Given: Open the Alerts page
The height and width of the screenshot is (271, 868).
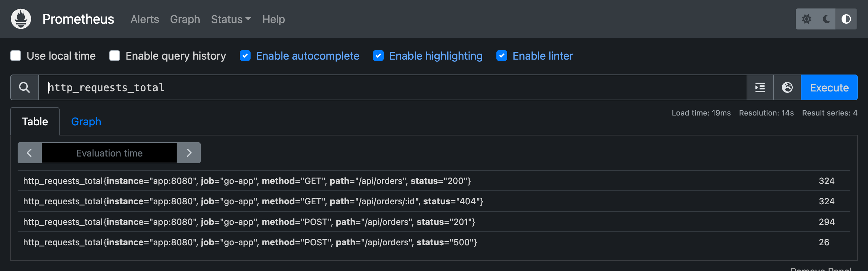Looking at the screenshot, I should pyautogui.click(x=145, y=19).
